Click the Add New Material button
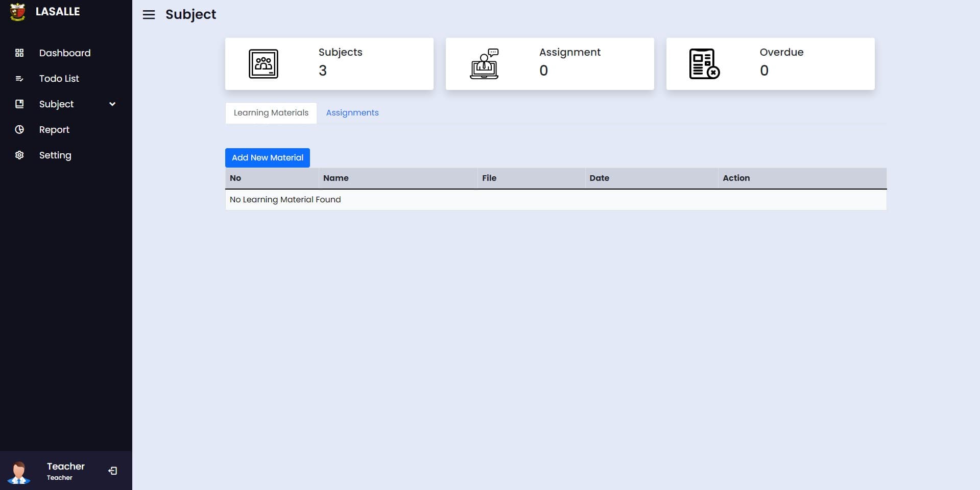This screenshot has height=490, width=980. pos(268,158)
